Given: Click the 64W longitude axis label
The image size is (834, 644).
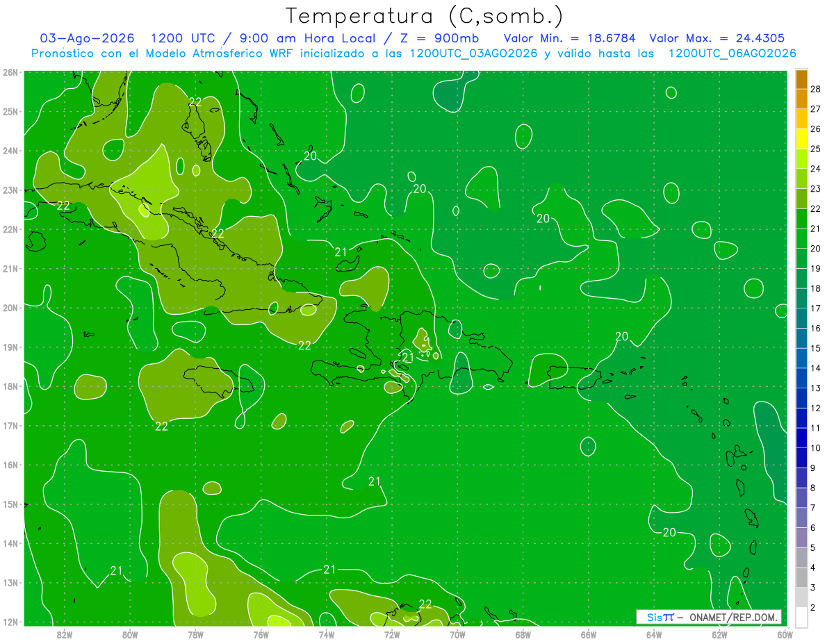Looking at the screenshot, I should (654, 634).
